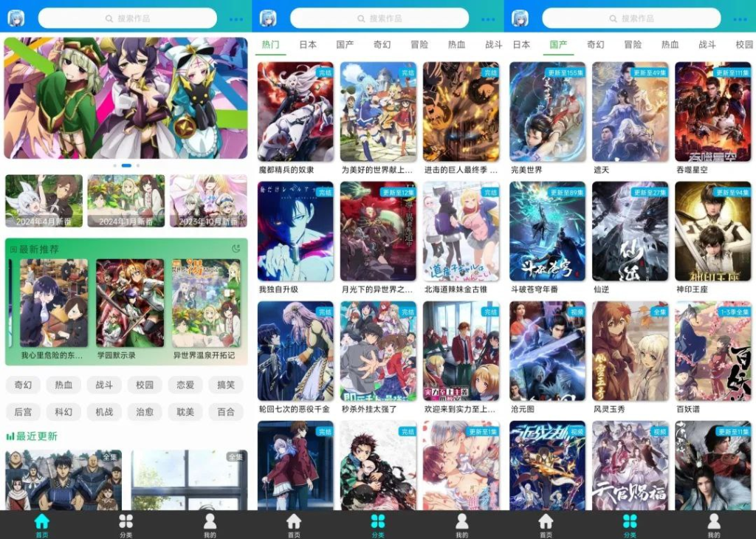
Task: Open the 2024年1月新番 collection
Action: point(126,201)
